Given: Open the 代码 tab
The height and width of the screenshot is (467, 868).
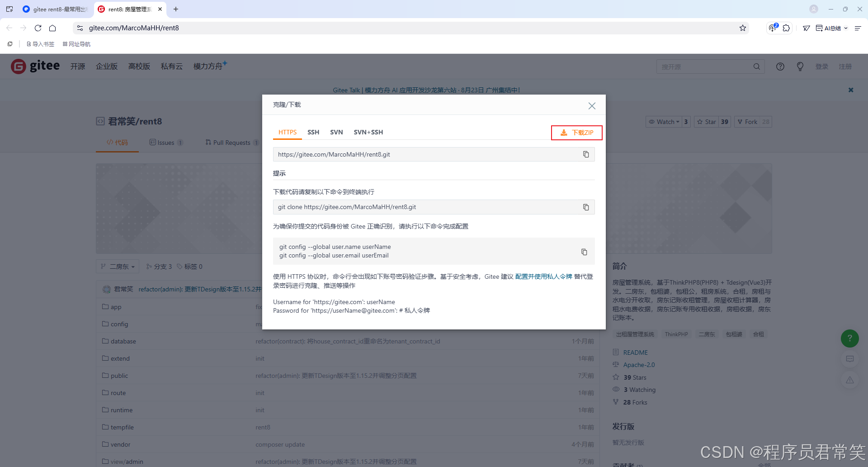Looking at the screenshot, I should click(x=117, y=143).
